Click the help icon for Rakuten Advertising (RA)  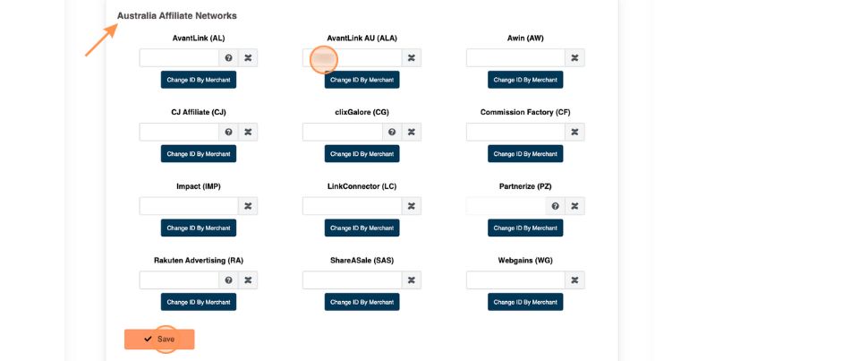click(x=228, y=280)
